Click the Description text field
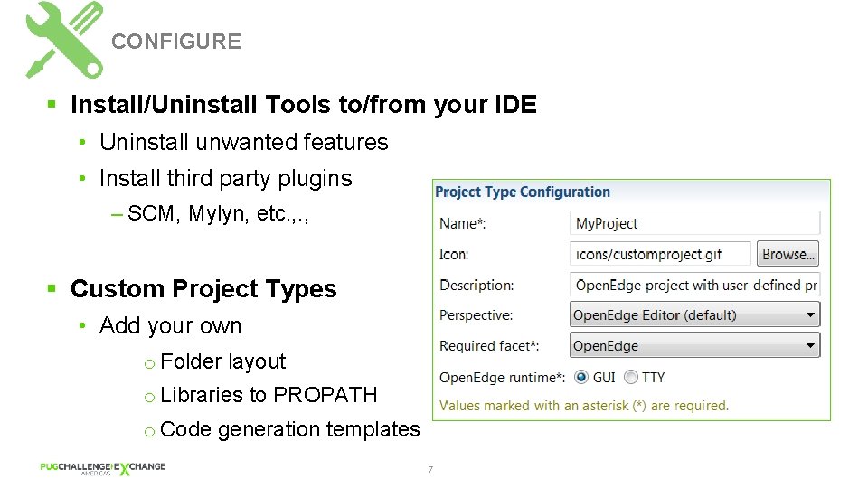The width and height of the screenshot is (868, 488). [694, 285]
